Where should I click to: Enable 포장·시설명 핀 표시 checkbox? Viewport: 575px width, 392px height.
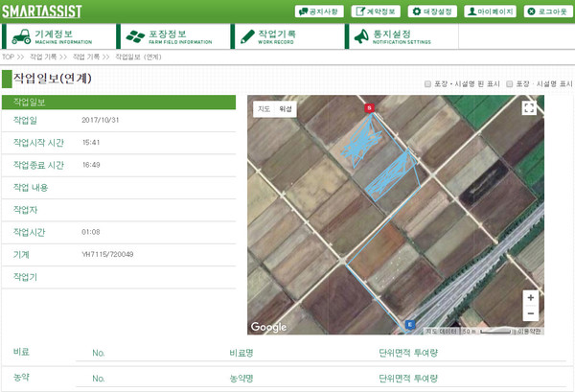point(427,84)
